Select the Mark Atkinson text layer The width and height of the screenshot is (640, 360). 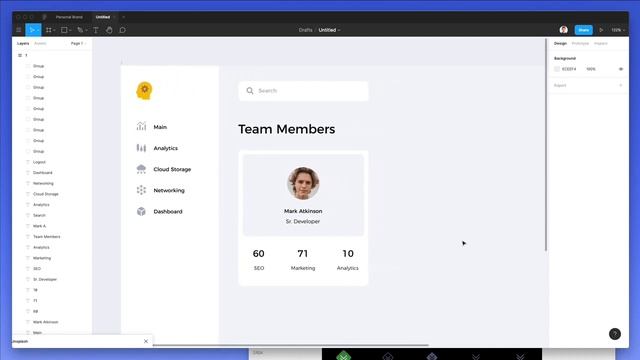[x=45, y=322]
